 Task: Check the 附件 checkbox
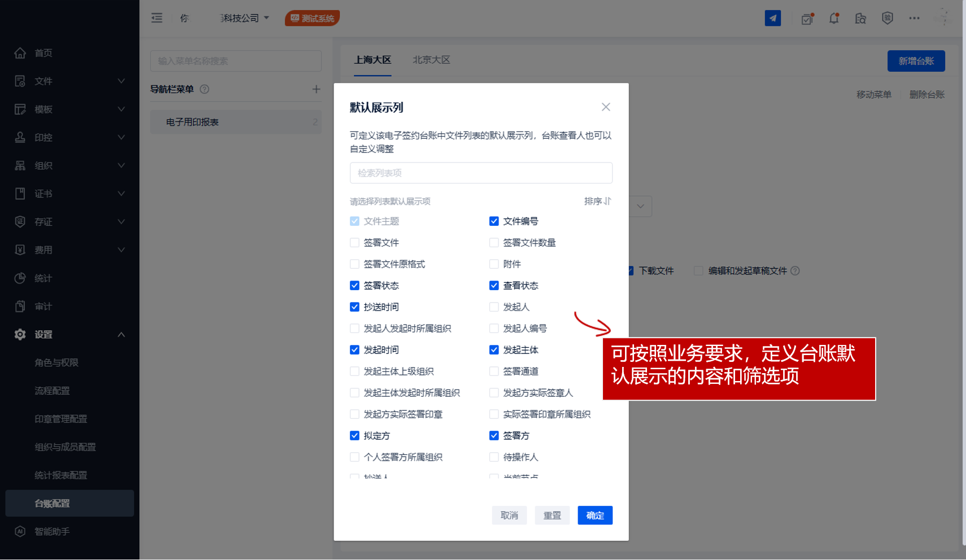pyautogui.click(x=494, y=264)
